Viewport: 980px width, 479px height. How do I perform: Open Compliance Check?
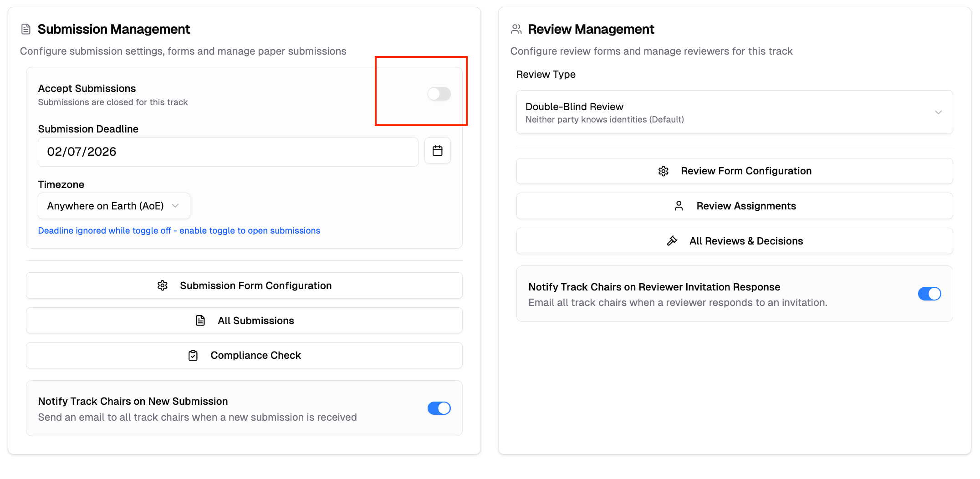pyautogui.click(x=255, y=356)
